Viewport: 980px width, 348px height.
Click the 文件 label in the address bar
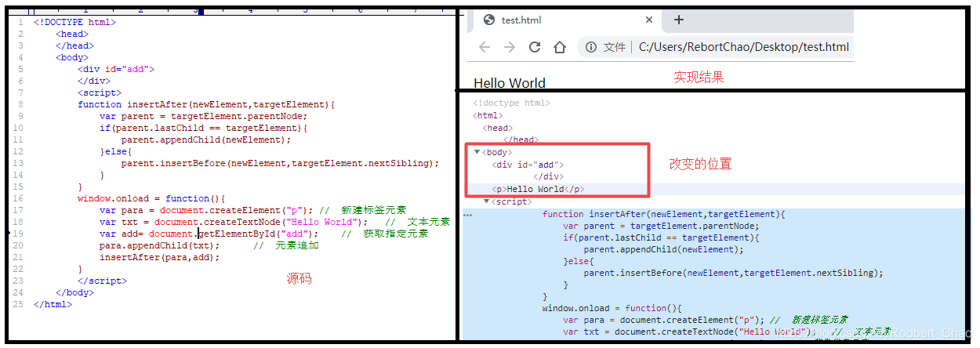[615, 47]
